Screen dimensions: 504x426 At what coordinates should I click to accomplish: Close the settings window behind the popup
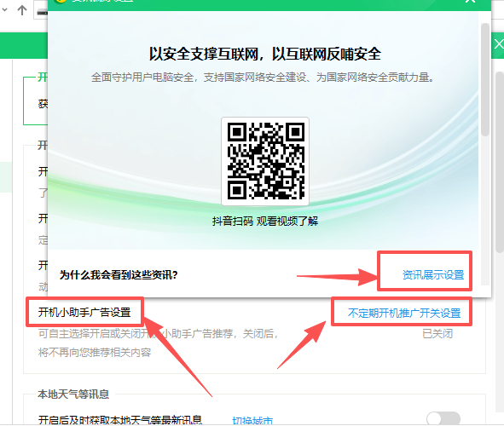coord(499,44)
